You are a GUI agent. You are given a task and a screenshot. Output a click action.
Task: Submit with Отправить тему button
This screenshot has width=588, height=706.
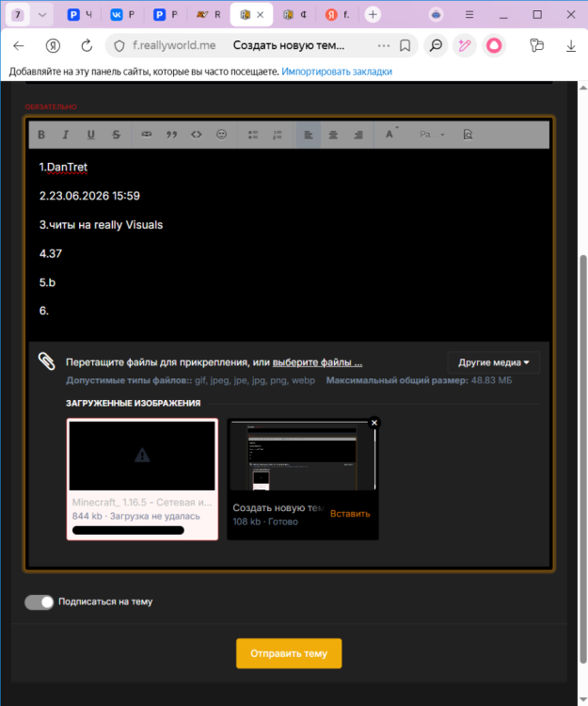click(289, 653)
